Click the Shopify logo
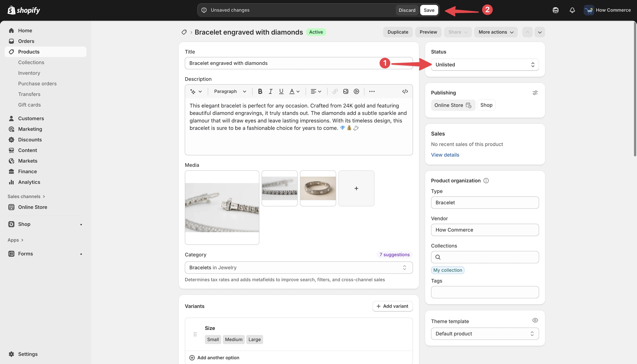637x364 pixels. pyautogui.click(x=24, y=10)
